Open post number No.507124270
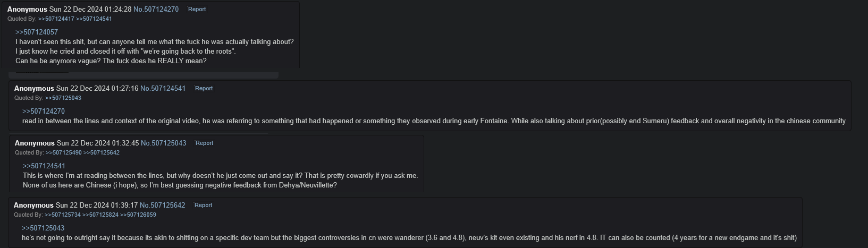868x248 pixels. click(x=156, y=10)
